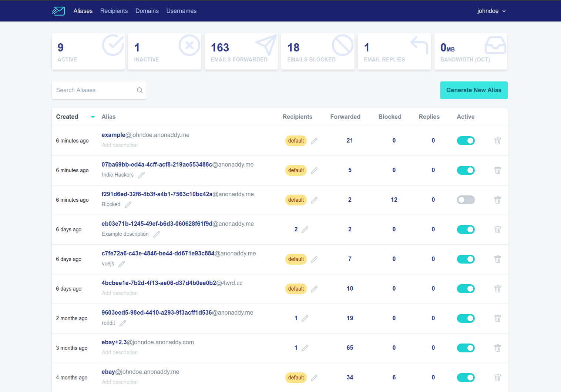This screenshot has height=392, width=561.
Task: Click Generate New Alias button
Action: [x=474, y=90]
